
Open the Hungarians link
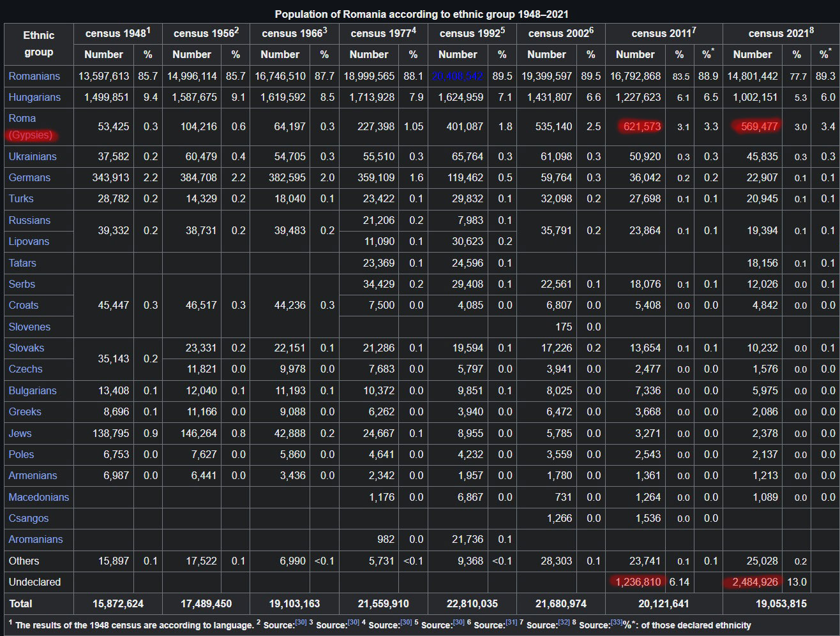pos(34,97)
